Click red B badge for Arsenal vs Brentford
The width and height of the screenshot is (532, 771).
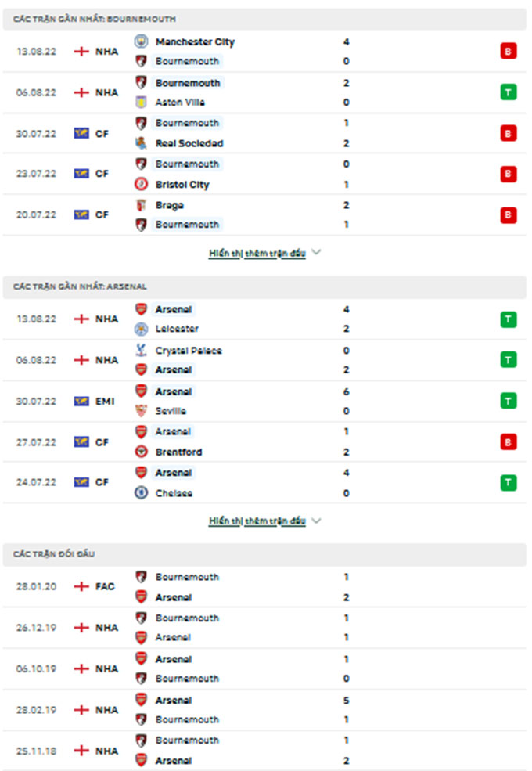pos(509,442)
